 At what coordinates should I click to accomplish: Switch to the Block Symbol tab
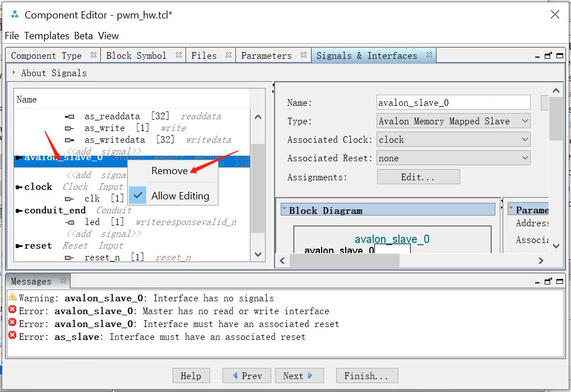coord(136,55)
